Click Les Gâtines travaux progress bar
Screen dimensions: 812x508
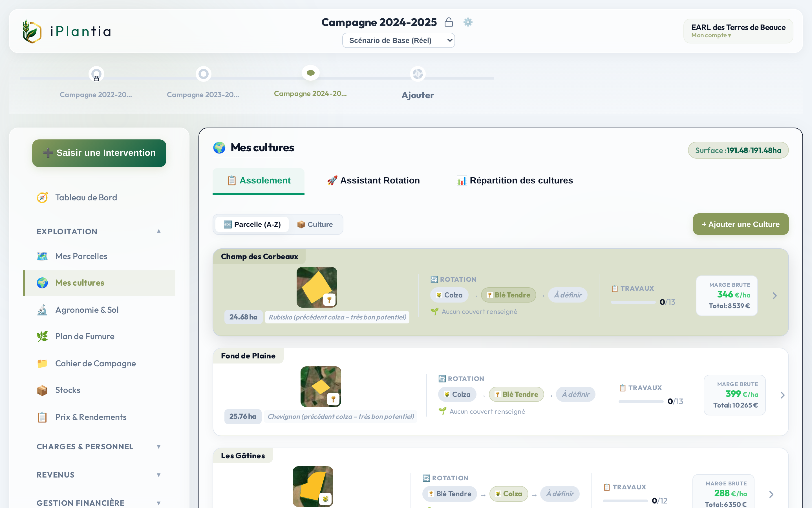625,501
